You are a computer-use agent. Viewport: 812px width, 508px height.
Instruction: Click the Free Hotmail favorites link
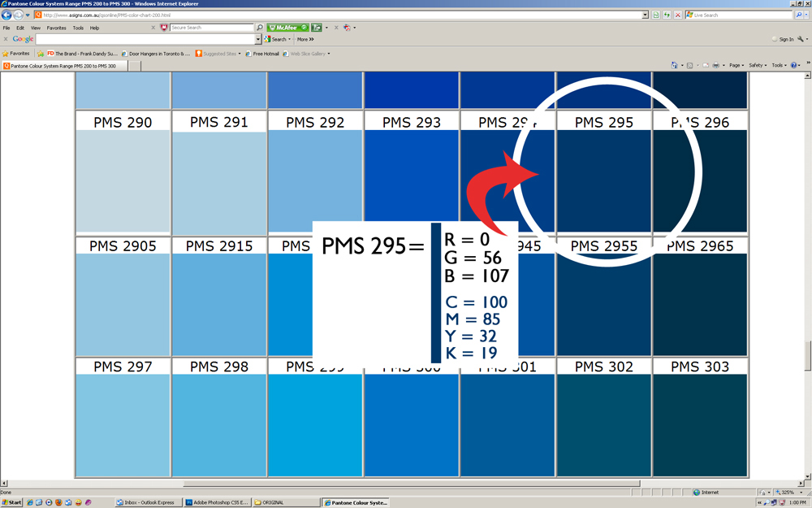coord(266,54)
